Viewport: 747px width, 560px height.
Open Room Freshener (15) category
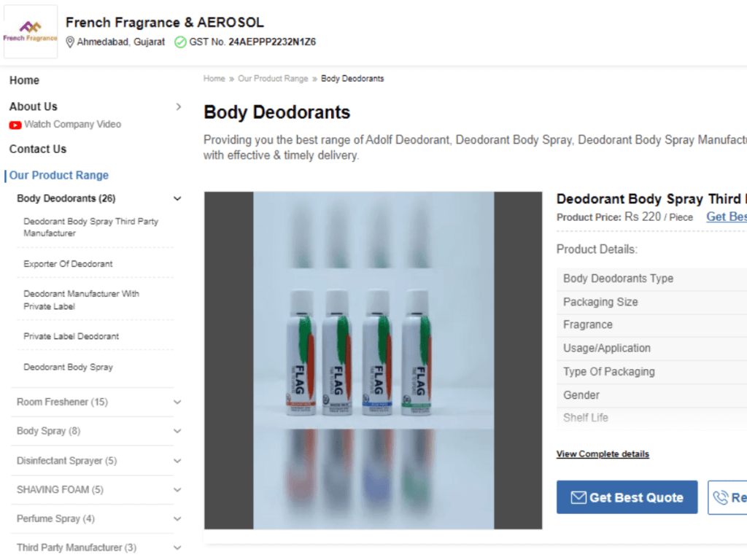[63, 402]
